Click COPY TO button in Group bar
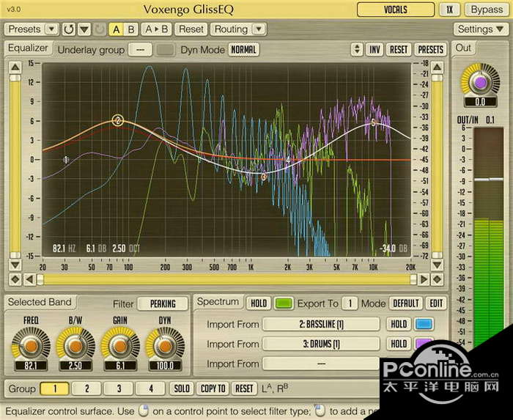This screenshot has width=513, height=420. [x=213, y=388]
